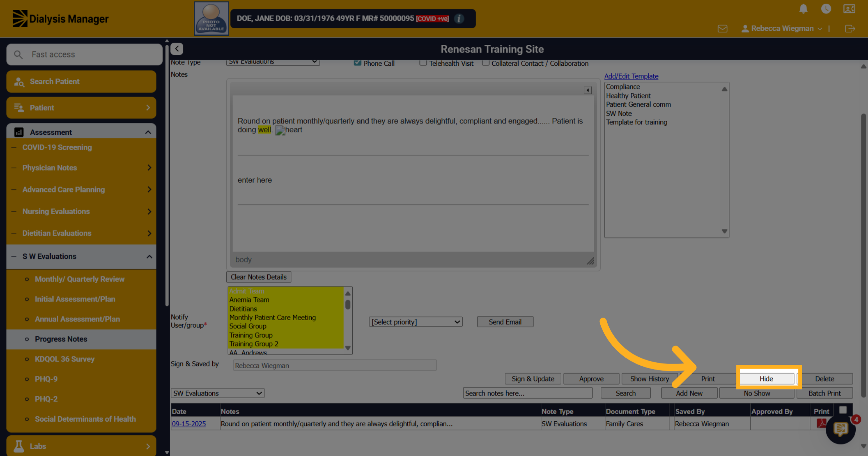The width and height of the screenshot is (868, 456).
Task: Click the Sign & Update button
Action: pyautogui.click(x=533, y=379)
